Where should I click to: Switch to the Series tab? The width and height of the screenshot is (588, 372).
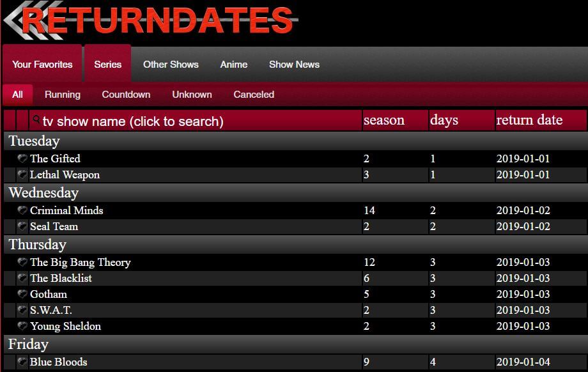tap(107, 65)
